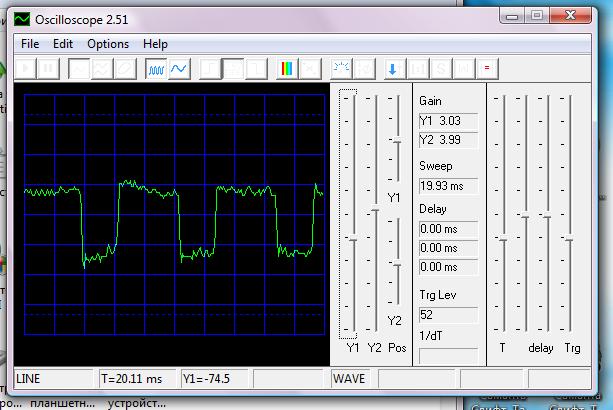Open the Options menu
613x410 pixels.
click(108, 44)
